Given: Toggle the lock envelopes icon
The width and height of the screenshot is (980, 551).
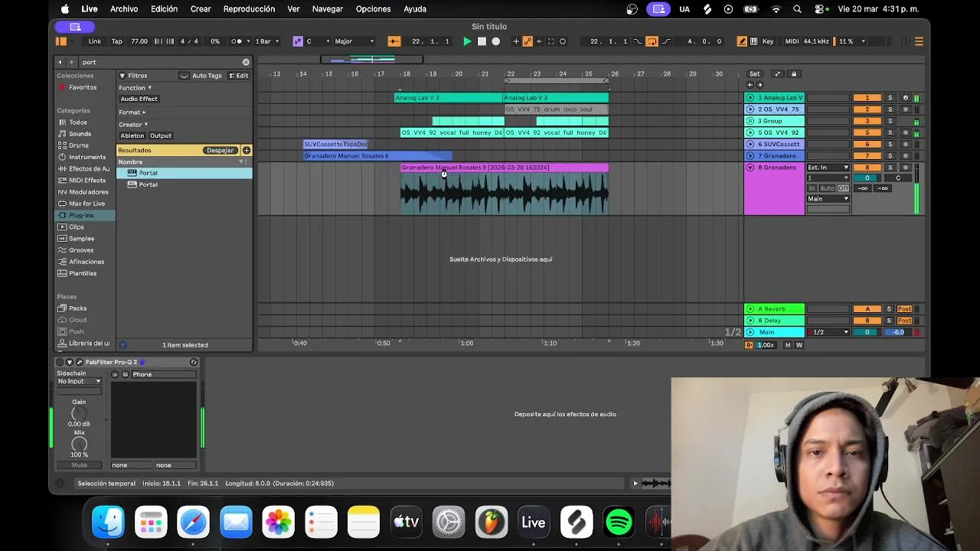Looking at the screenshot, I should coord(794,74).
